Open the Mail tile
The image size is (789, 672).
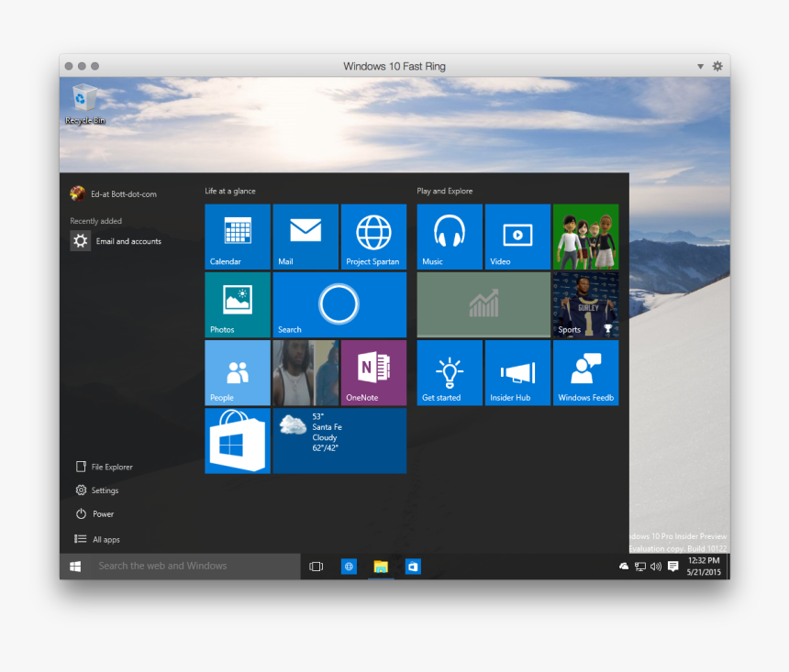pyautogui.click(x=306, y=237)
